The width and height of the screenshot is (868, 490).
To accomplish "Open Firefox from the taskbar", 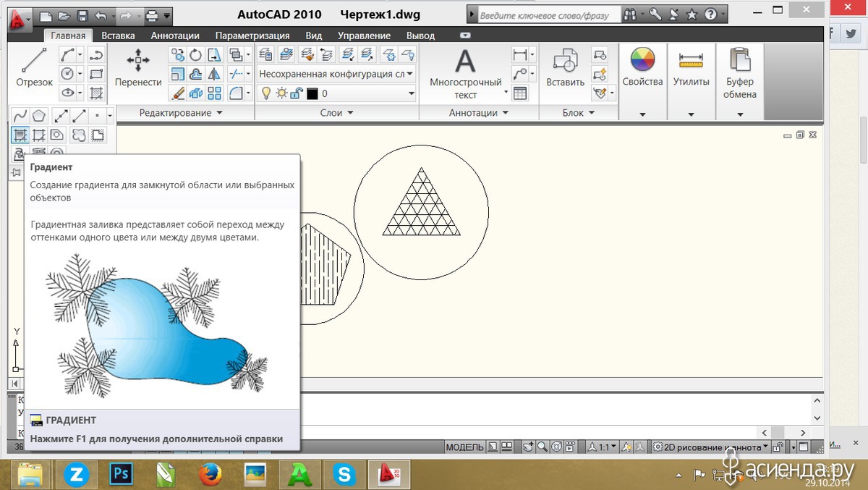I will click(210, 474).
